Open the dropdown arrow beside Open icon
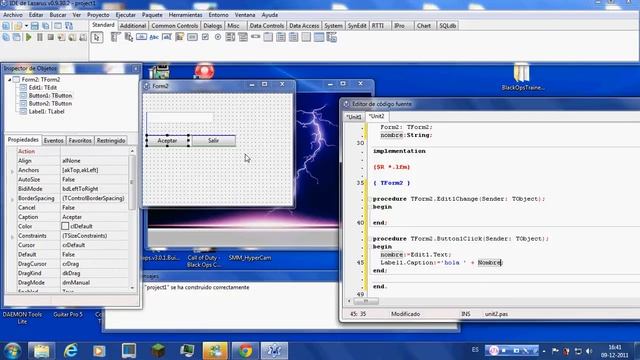640x360 pixels. pos(26,26)
